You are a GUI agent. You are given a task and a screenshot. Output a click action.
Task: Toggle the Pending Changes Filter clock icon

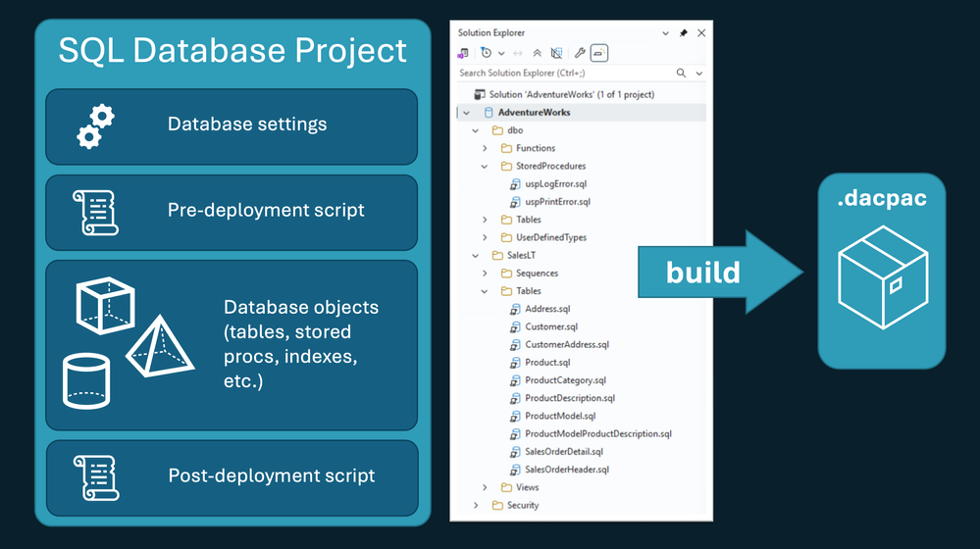pos(487,53)
